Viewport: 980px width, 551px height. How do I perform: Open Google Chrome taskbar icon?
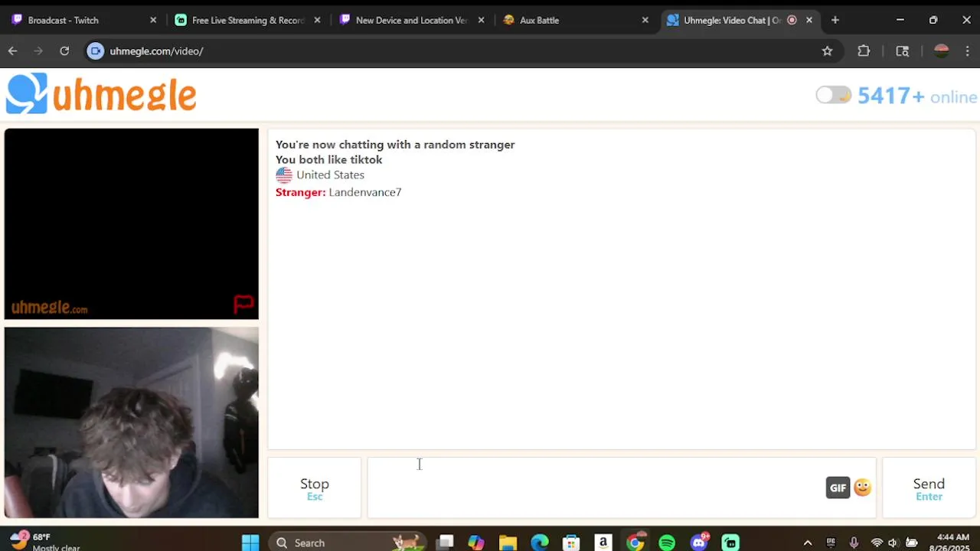(x=635, y=543)
